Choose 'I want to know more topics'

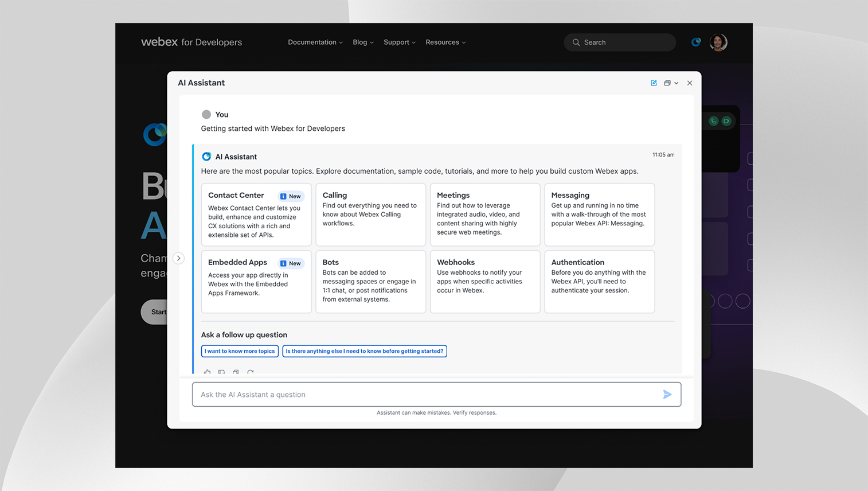tap(240, 351)
